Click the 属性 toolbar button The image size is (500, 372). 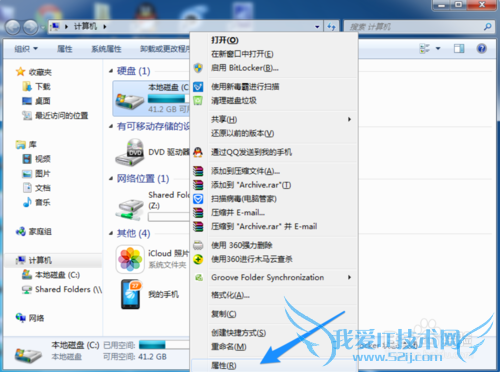pos(64,49)
